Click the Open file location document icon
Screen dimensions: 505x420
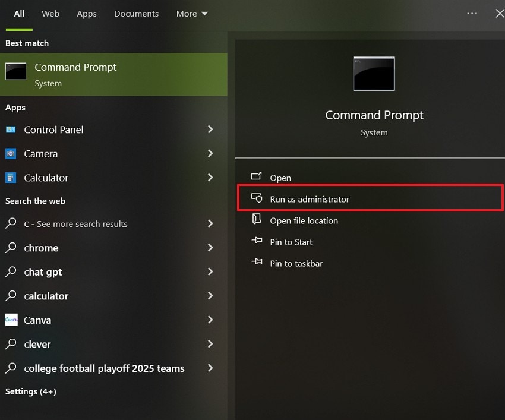click(258, 220)
